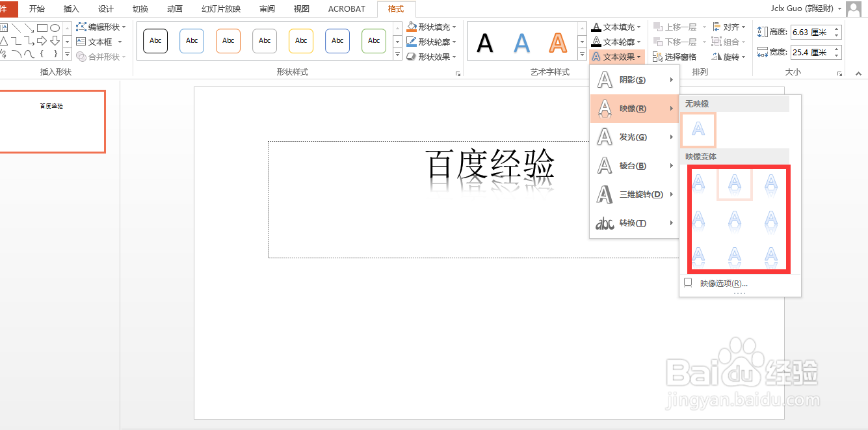The image size is (868, 430).
Task: Increase height with the spinner up arrow
Action: pyautogui.click(x=836, y=29)
